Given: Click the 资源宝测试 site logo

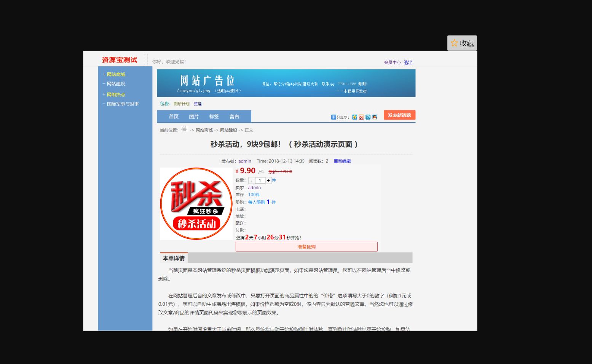Looking at the screenshot, I should [x=119, y=60].
